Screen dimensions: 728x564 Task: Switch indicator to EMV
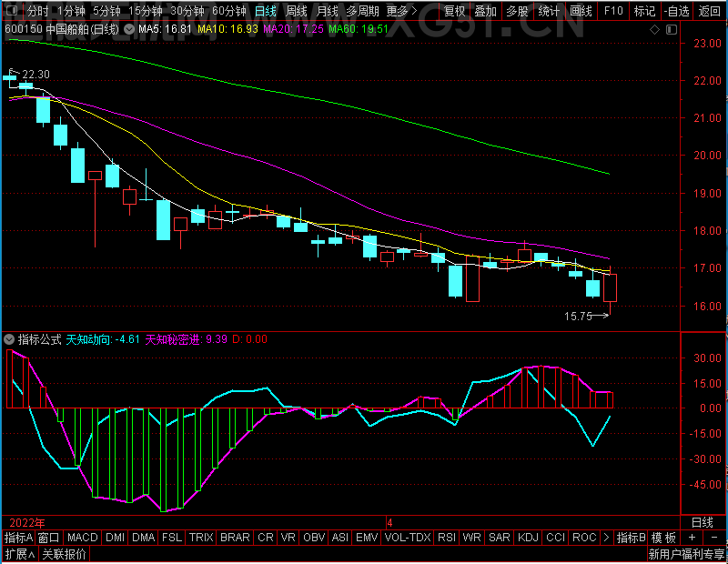tap(367, 538)
